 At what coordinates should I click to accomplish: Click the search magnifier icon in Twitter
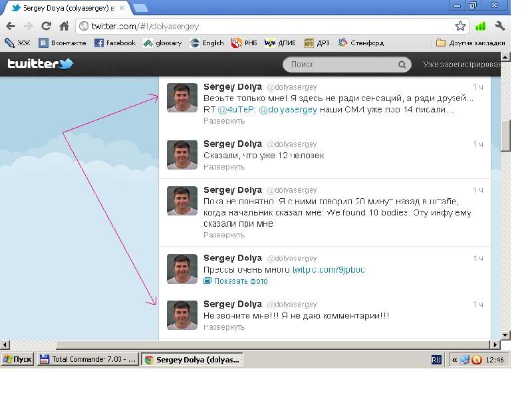click(402, 65)
